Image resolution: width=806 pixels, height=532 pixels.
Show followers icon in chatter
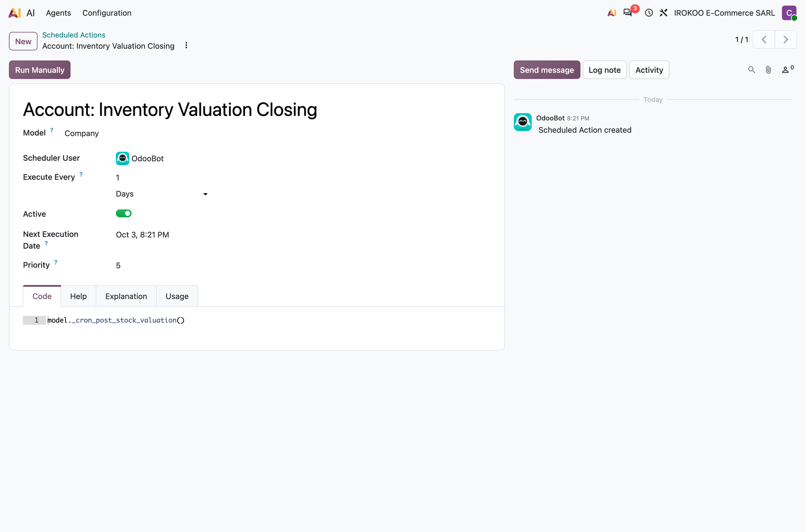[788, 69]
